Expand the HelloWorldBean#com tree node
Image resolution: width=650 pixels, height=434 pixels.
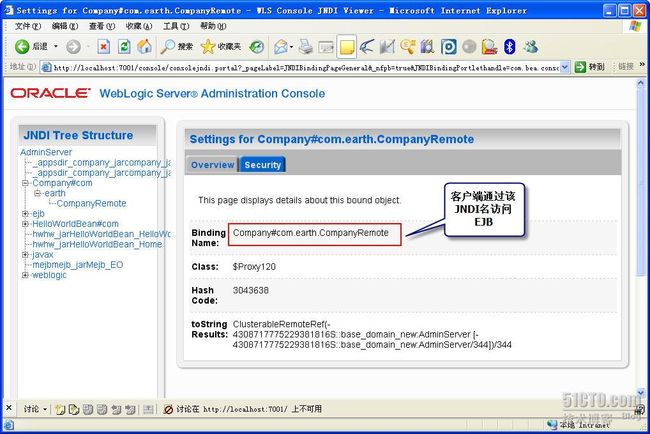coord(25,224)
